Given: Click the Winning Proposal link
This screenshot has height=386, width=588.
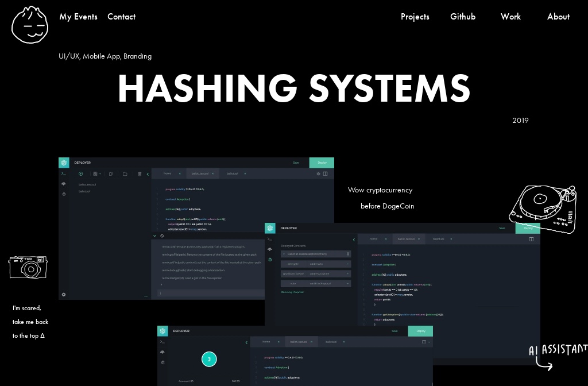Looking at the screenshot, I should [292, 292].
